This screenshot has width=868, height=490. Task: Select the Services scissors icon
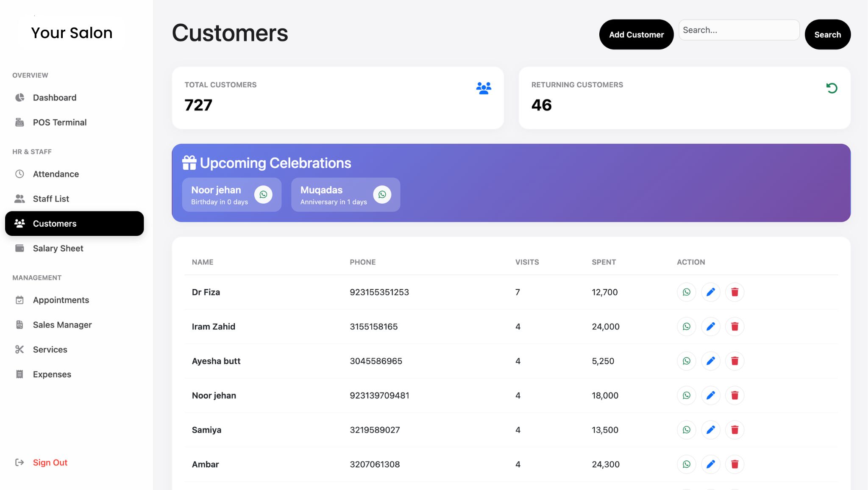coord(19,349)
